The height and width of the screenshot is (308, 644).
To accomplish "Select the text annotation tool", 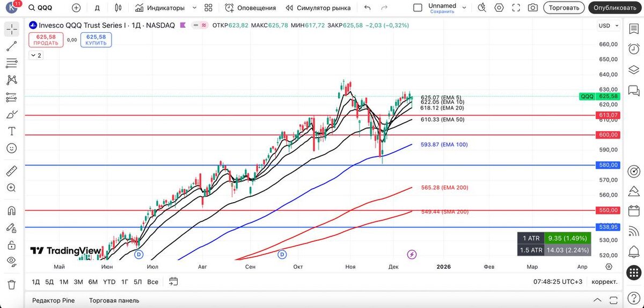I will [x=12, y=131].
